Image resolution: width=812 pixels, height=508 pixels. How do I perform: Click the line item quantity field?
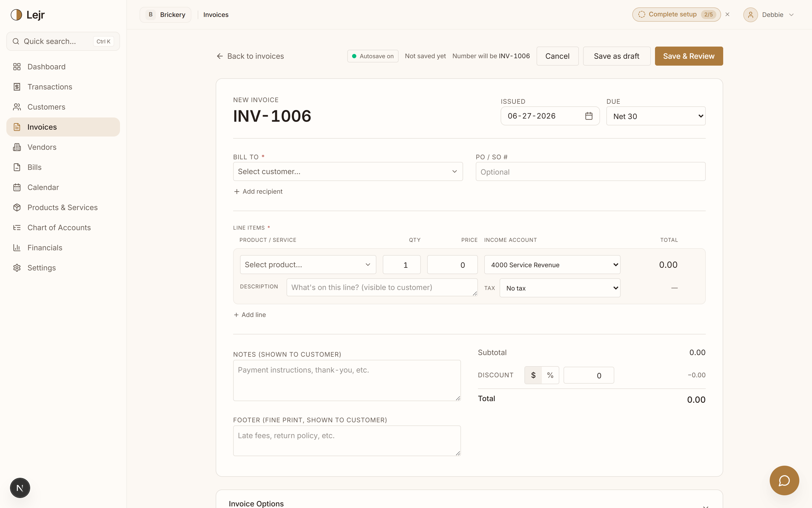pos(402,264)
